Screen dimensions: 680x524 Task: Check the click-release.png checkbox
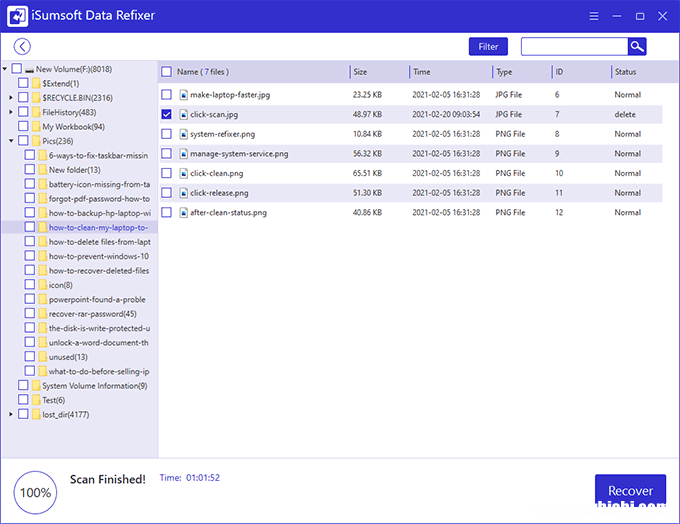click(167, 193)
